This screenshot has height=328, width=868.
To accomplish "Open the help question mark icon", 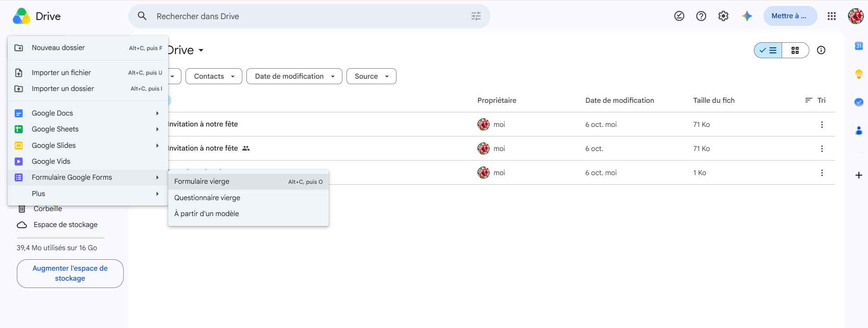I will 701,16.
